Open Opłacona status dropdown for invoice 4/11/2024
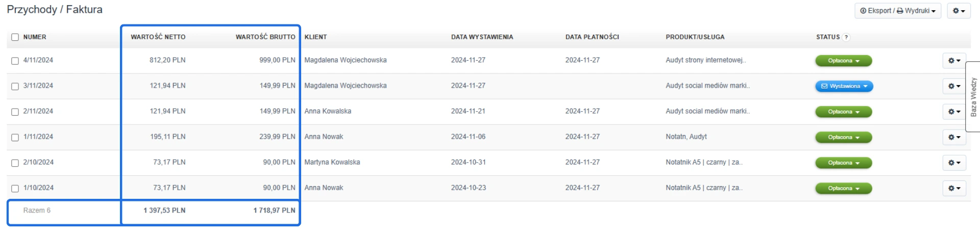Viewport: 980px width, 233px height. coord(843,61)
